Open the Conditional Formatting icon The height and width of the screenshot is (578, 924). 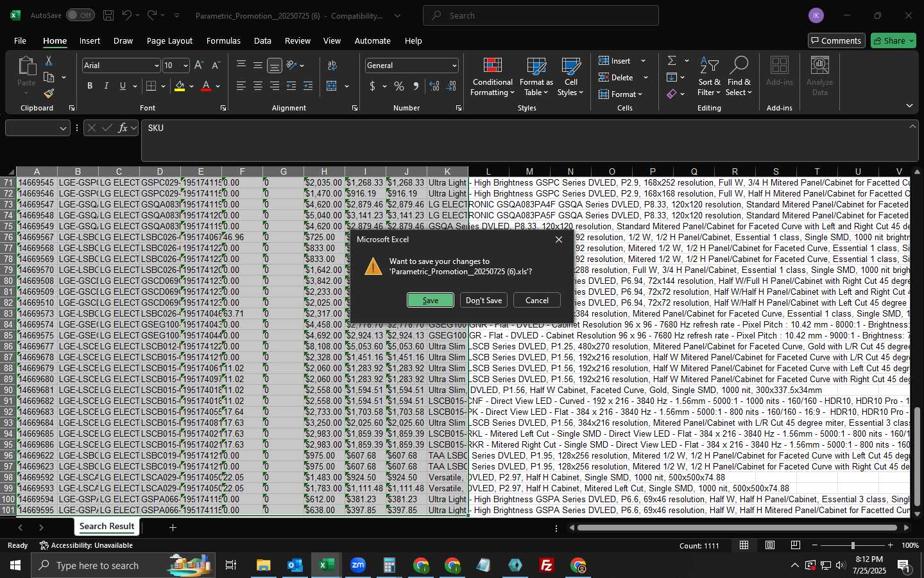tap(492, 66)
